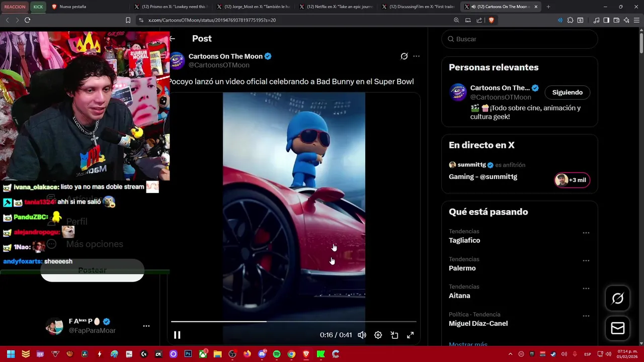Open Miguel Díaz-Canel trending topic

coord(478,323)
